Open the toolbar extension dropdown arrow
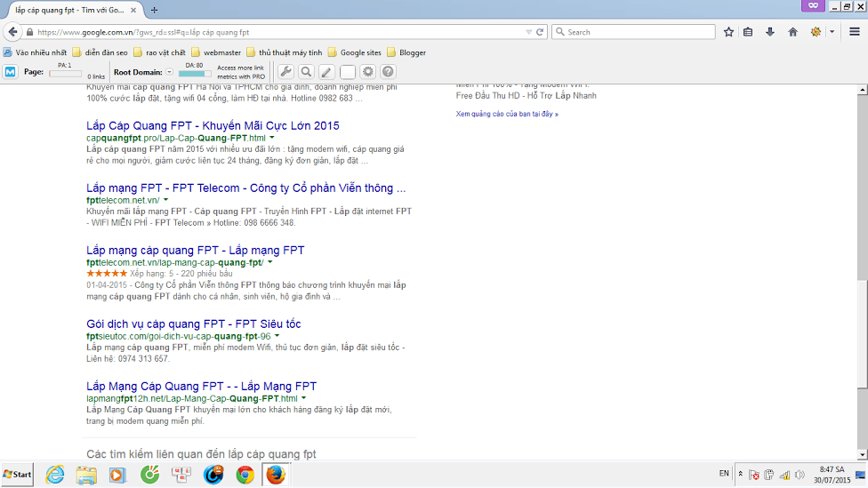This screenshot has height=488, width=868. 832,32
